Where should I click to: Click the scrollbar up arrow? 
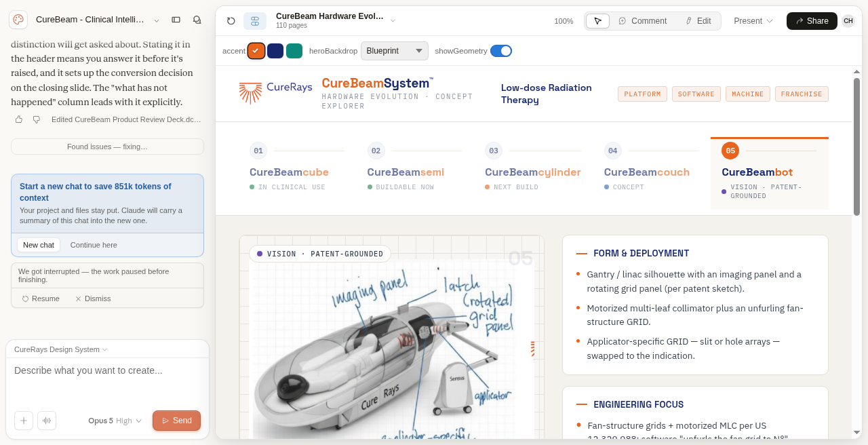[856, 71]
